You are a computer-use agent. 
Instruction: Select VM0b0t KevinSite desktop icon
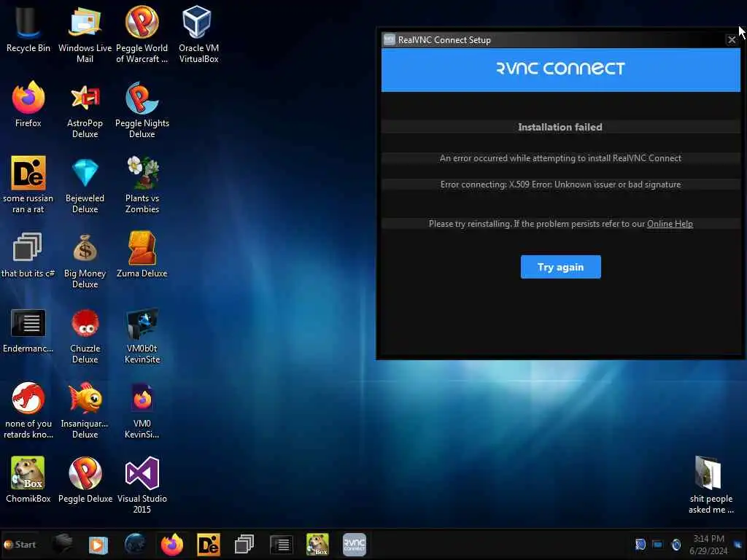pos(142,335)
